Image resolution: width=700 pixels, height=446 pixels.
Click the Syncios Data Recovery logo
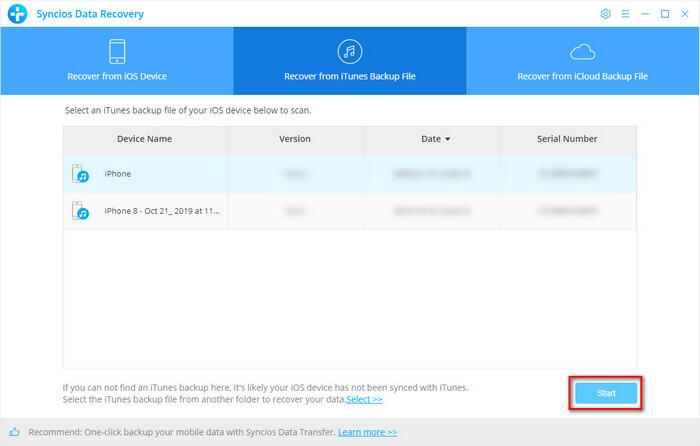(x=14, y=14)
